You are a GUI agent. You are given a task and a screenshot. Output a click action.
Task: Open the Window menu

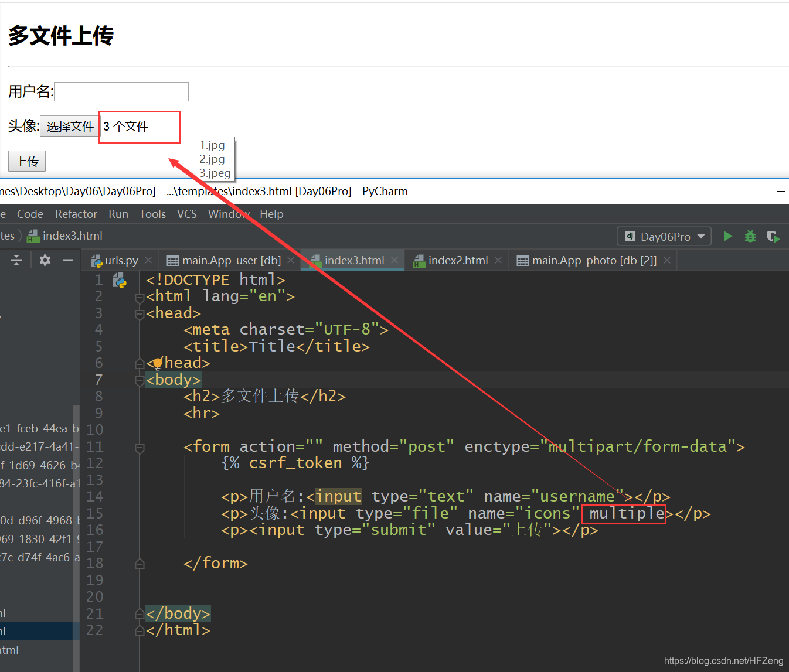coord(229,214)
